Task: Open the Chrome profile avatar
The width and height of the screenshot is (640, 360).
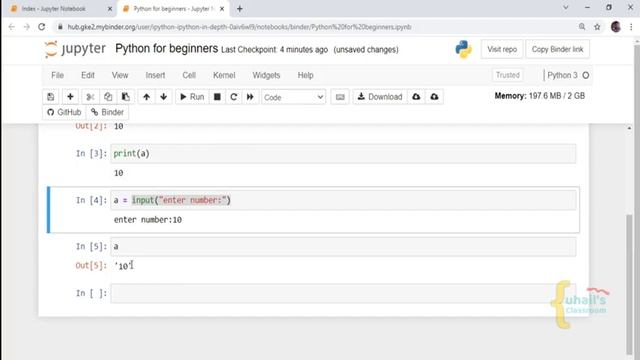Action: click(616, 27)
